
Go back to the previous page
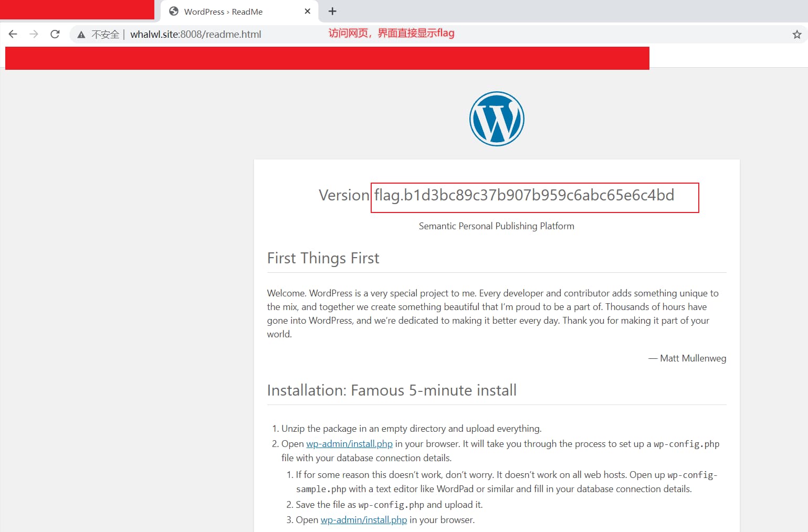coord(13,34)
